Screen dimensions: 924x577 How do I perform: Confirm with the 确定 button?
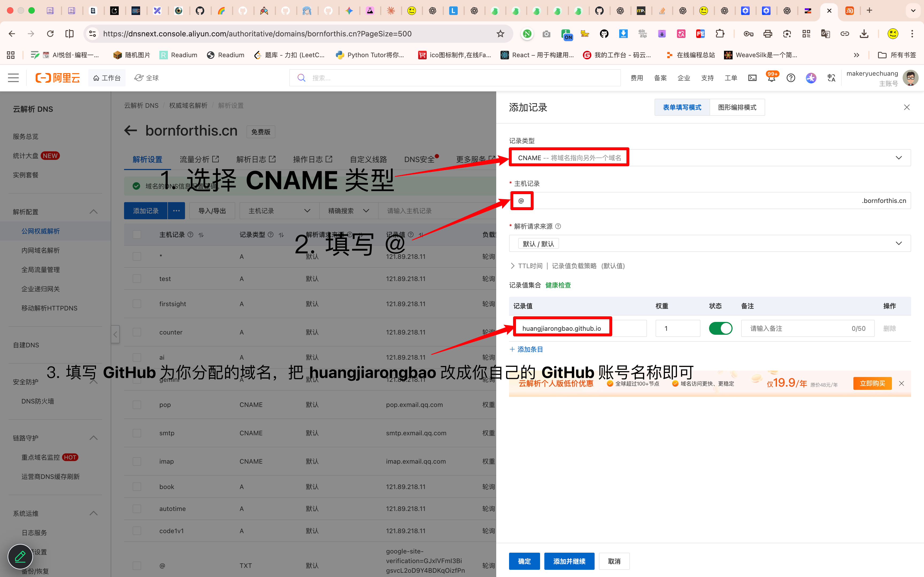[x=524, y=561]
